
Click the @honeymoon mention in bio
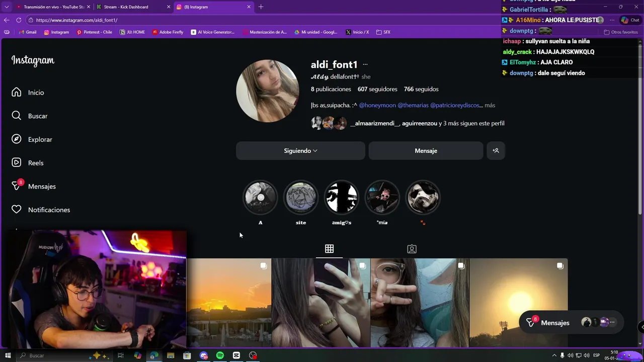coord(377,105)
